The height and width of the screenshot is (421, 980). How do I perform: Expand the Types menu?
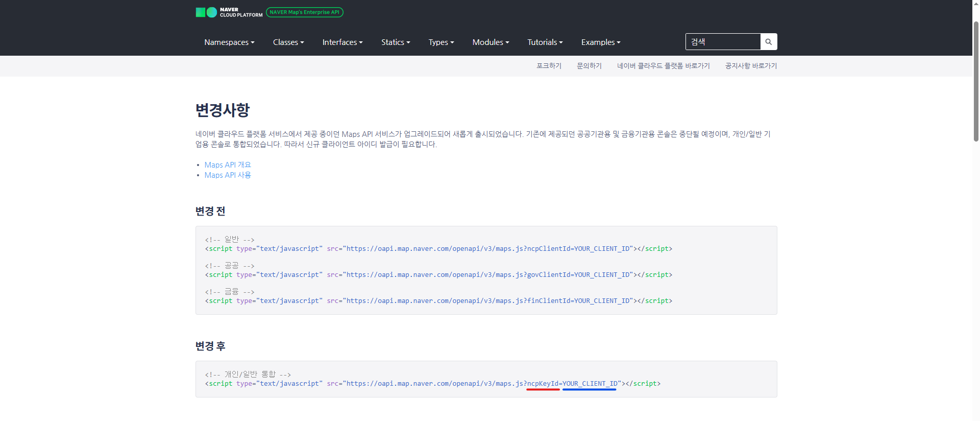441,42
